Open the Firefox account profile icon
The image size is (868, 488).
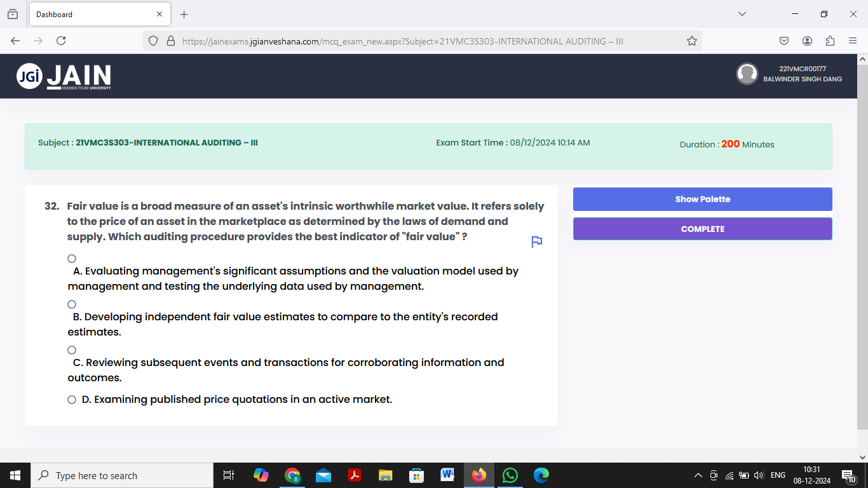(x=807, y=40)
